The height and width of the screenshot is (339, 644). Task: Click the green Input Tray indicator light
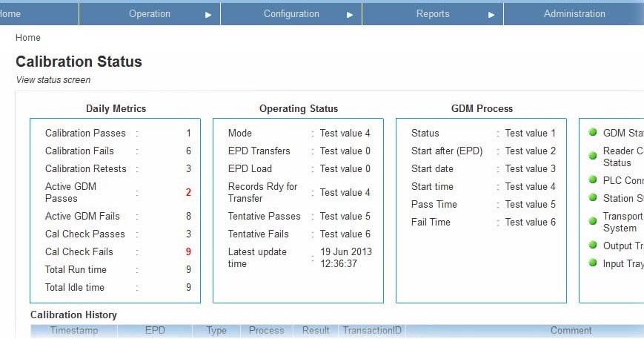pyautogui.click(x=592, y=263)
